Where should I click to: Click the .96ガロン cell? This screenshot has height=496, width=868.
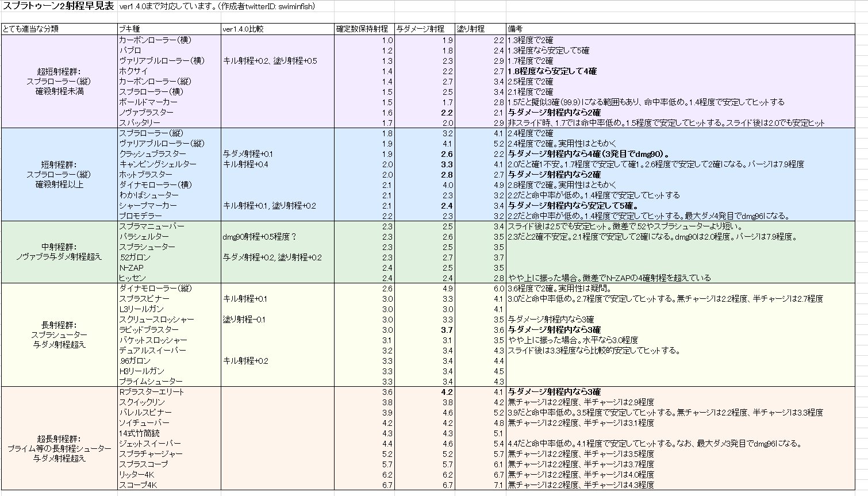169,361
